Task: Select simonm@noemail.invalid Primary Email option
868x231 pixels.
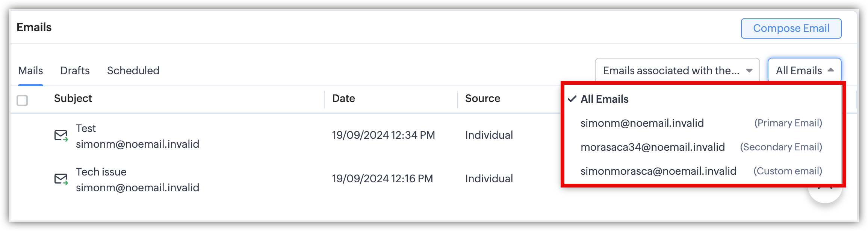Action: [x=642, y=123]
